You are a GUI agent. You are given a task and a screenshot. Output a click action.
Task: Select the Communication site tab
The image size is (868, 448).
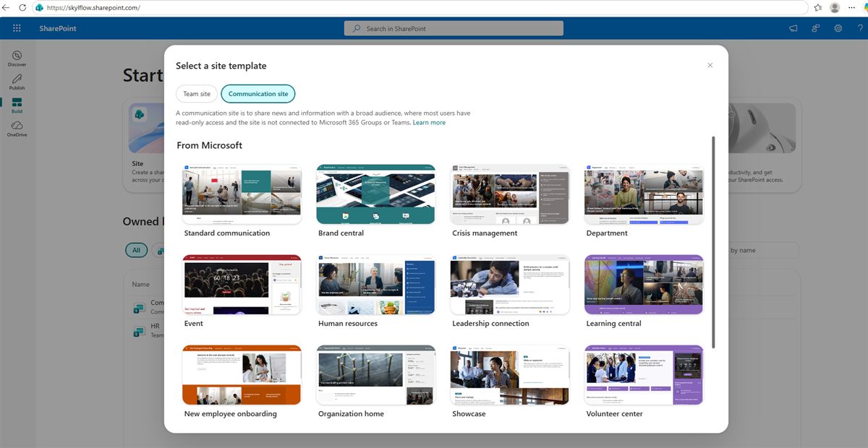[x=258, y=94]
